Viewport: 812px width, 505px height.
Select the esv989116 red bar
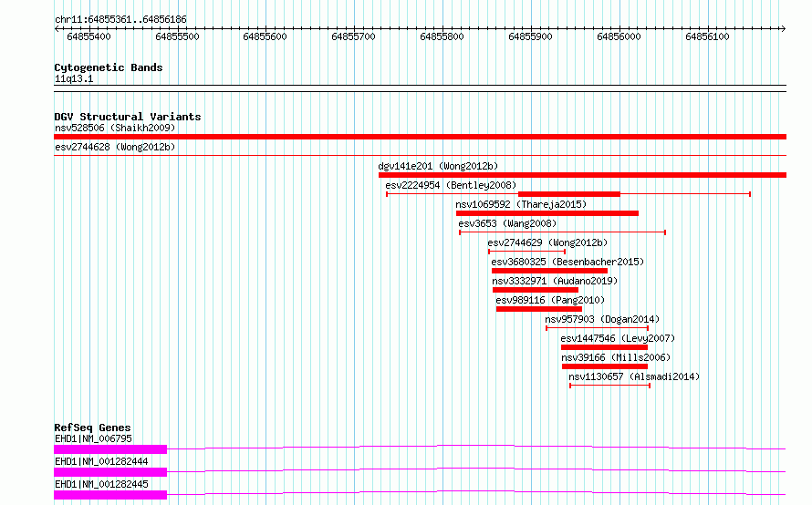[x=539, y=309]
